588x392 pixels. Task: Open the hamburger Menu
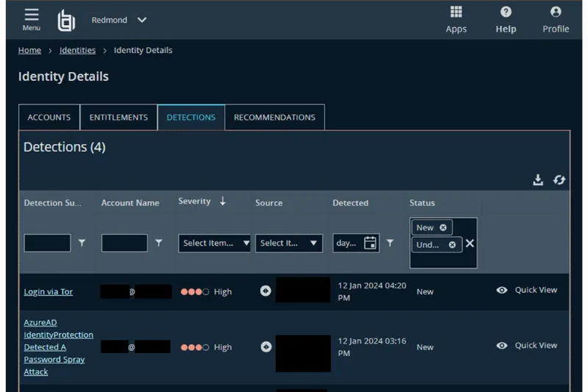pyautogui.click(x=32, y=20)
